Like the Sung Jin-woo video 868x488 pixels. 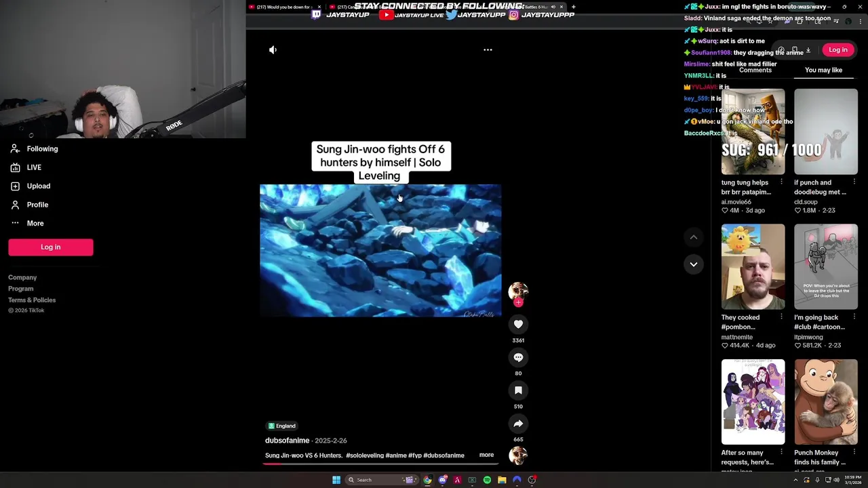(x=518, y=324)
